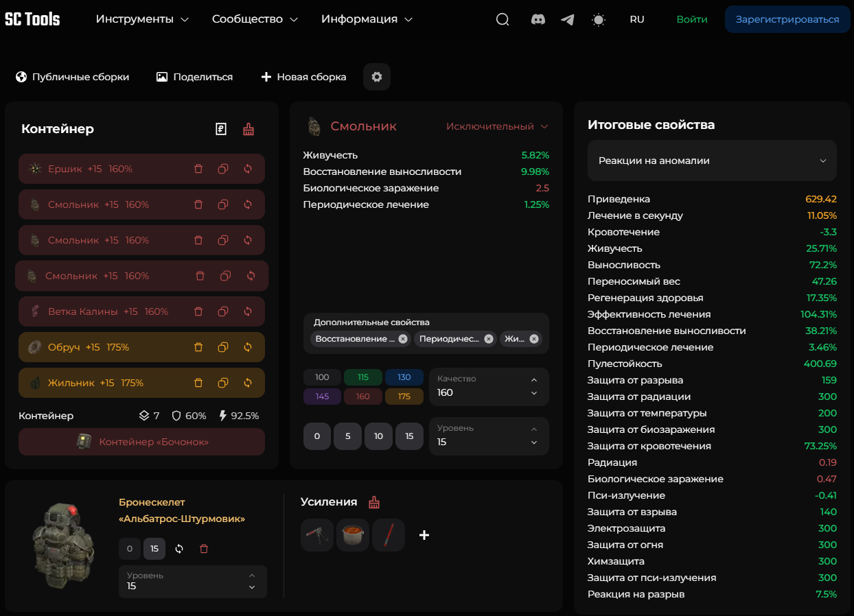Viewport: 854px width, 616px height.
Task: Open the Discord icon link
Action: tap(538, 19)
